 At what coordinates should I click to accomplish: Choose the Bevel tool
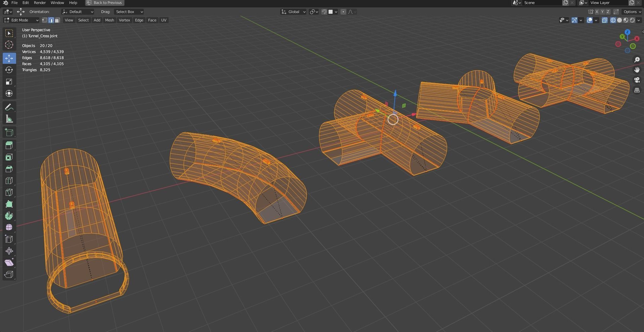click(9, 169)
